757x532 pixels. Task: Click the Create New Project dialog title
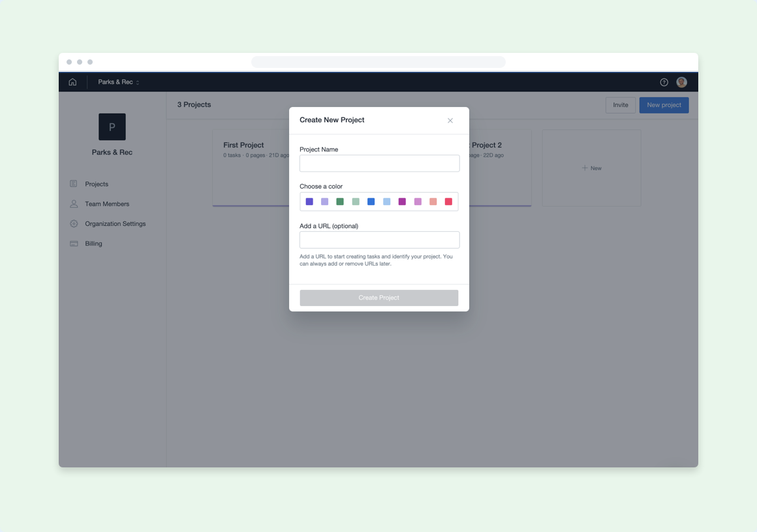332,119
